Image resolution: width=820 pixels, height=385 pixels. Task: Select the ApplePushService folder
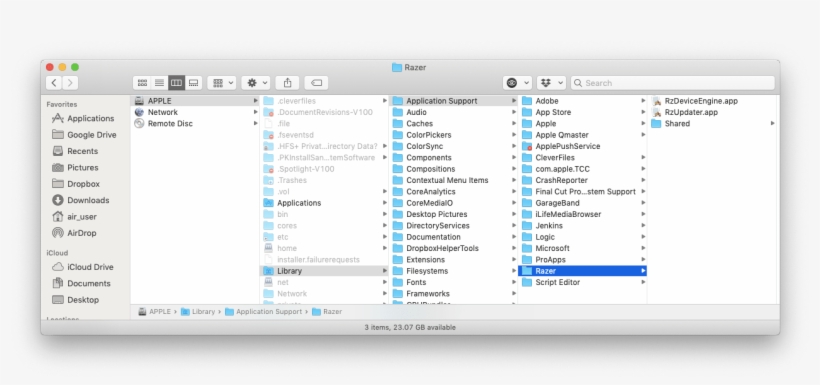click(583, 146)
